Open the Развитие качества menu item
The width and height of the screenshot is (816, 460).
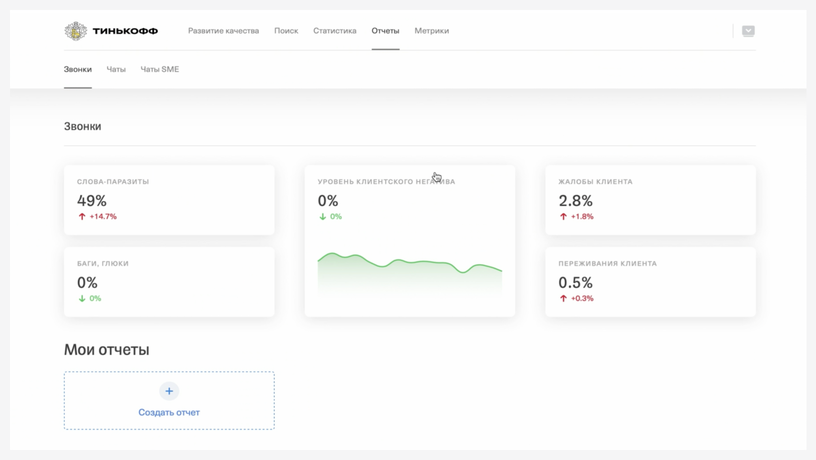pyautogui.click(x=223, y=31)
